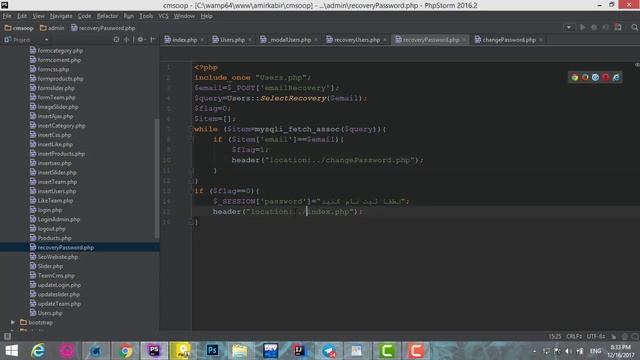Click admin breadcrumb in navigation bar

(52, 28)
